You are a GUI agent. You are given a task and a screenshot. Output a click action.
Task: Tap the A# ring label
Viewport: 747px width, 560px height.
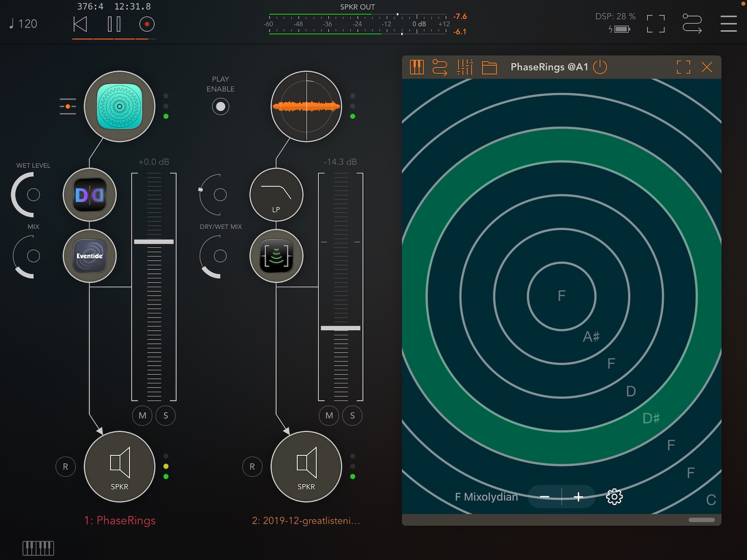pos(591,336)
